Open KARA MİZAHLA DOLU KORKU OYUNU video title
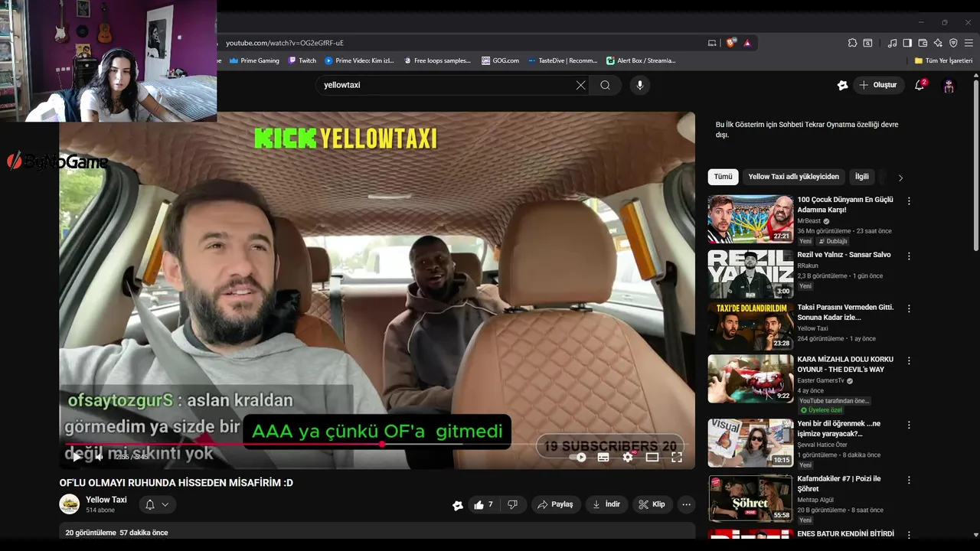Image resolution: width=980 pixels, height=551 pixels. 845,364
